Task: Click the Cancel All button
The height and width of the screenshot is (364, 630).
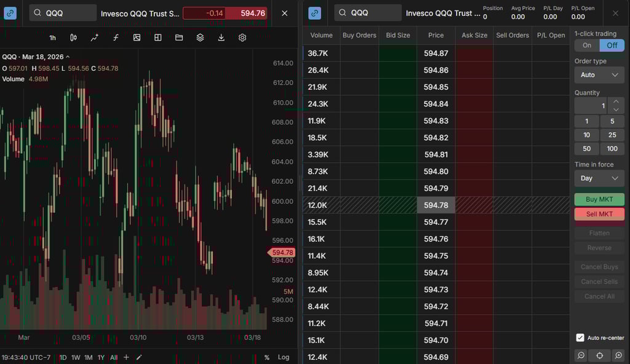Action: pos(599,296)
